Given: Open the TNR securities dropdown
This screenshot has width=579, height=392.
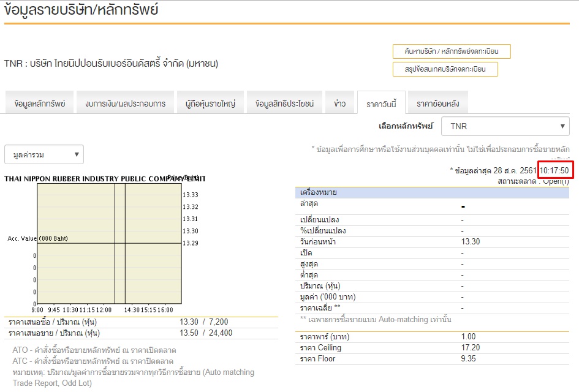Looking at the screenshot, I should (x=505, y=126).
